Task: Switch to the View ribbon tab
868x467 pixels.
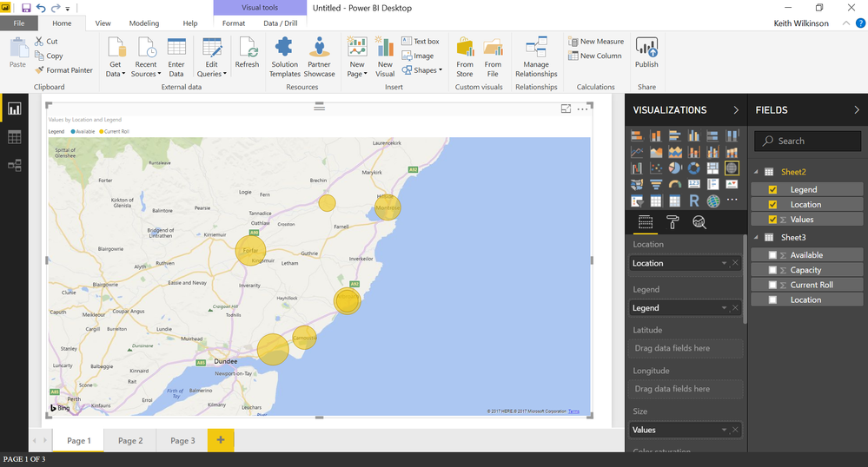Action: (103, 23)
